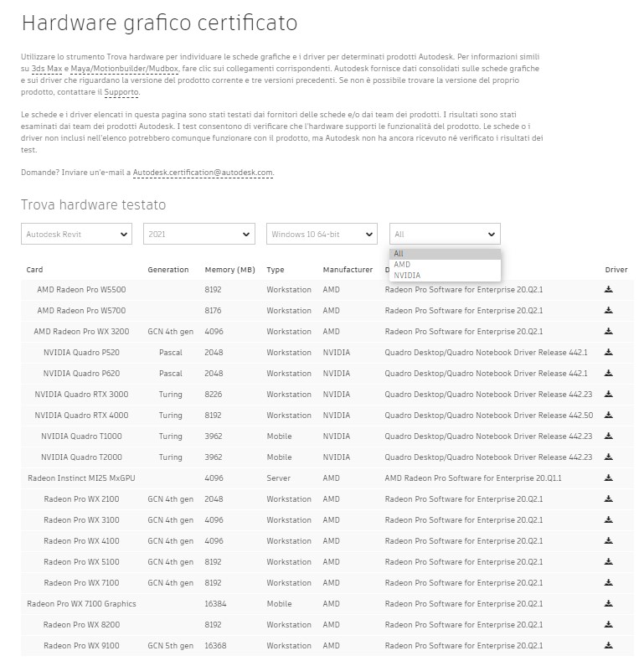This screenshot has height=661, width=644.
Task: Click the Generation column header
Action: coord(168,270)
